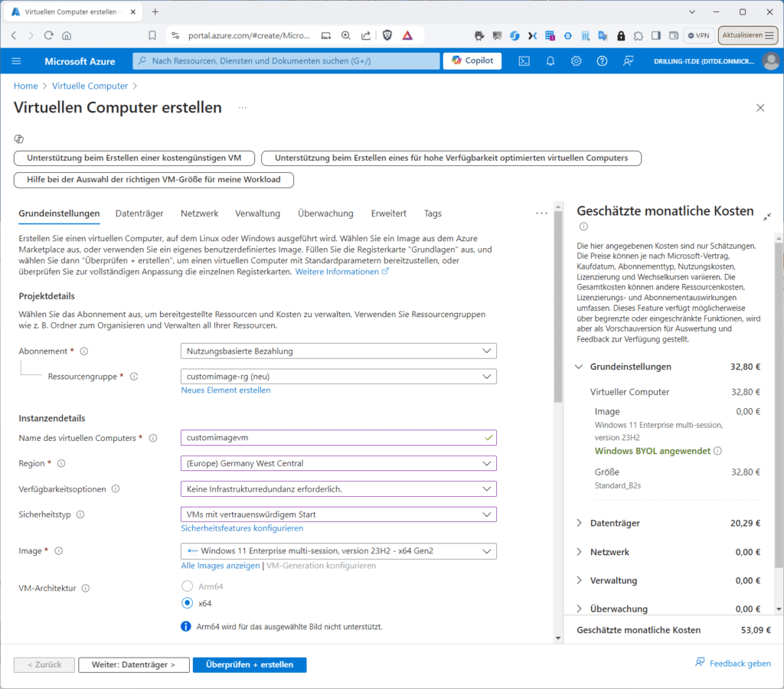Open the browser extensions puzzle icon
The width and height of the screenshot is (784, 689).
pos(638,35)
